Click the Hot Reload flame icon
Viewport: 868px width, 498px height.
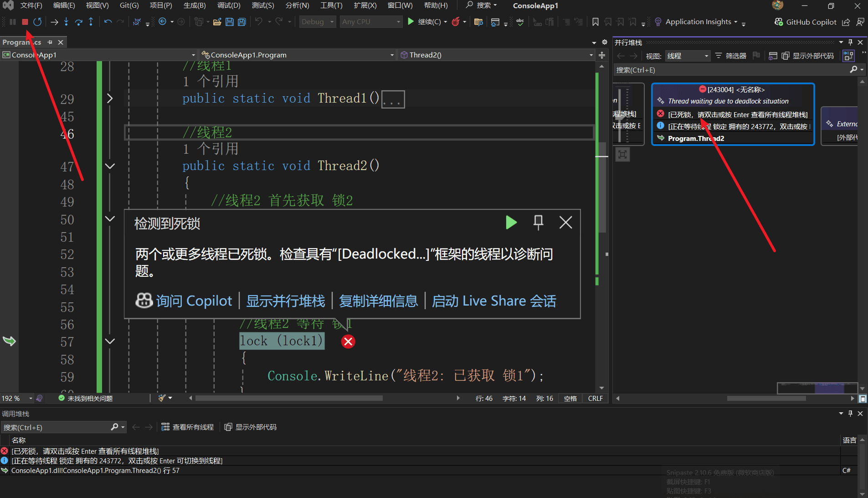click(455, 22)
